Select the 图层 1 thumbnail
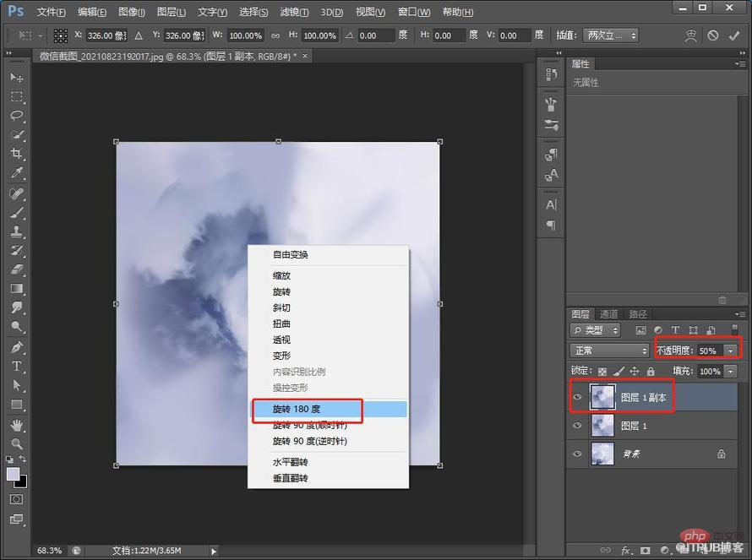Image resolution: width=752 pixels, height=560 pixels. 602,425
